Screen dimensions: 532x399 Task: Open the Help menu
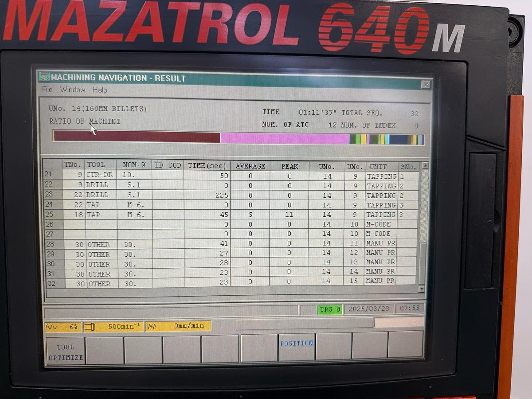(99, 90)
